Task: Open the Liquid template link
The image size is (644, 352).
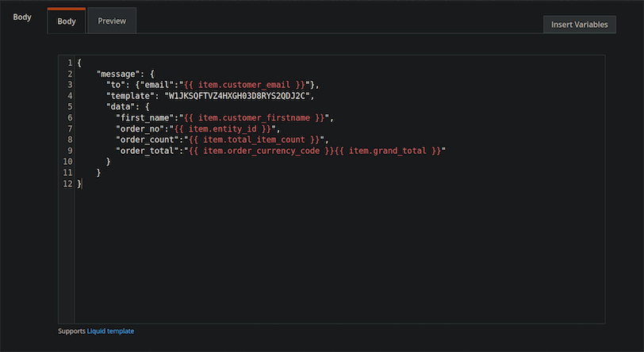Action: tap(110, 331)
